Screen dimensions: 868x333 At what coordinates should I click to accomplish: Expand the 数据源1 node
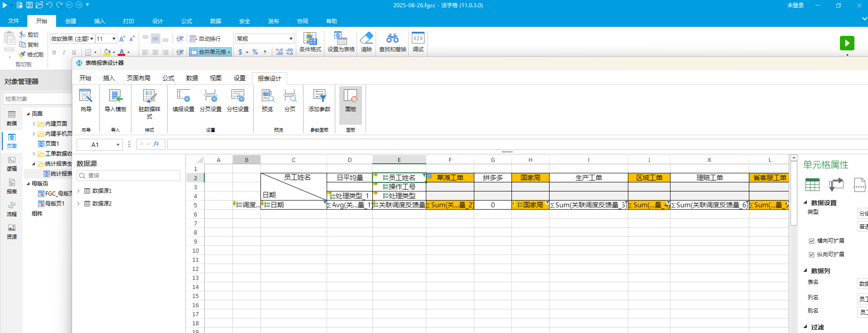pyautogui.click(x=79, y=191)
